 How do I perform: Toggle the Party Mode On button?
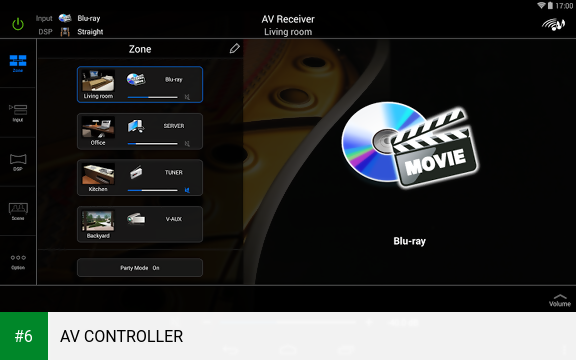click(140, 268)
